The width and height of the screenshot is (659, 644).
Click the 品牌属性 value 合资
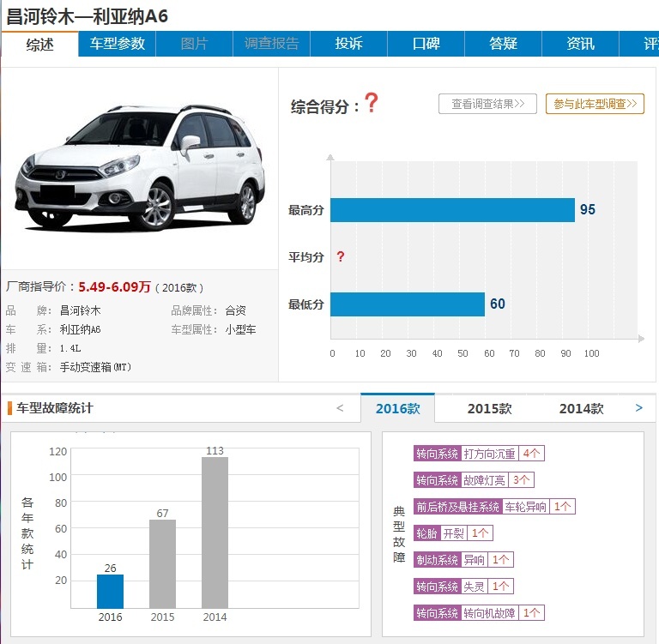click(235, 310)
